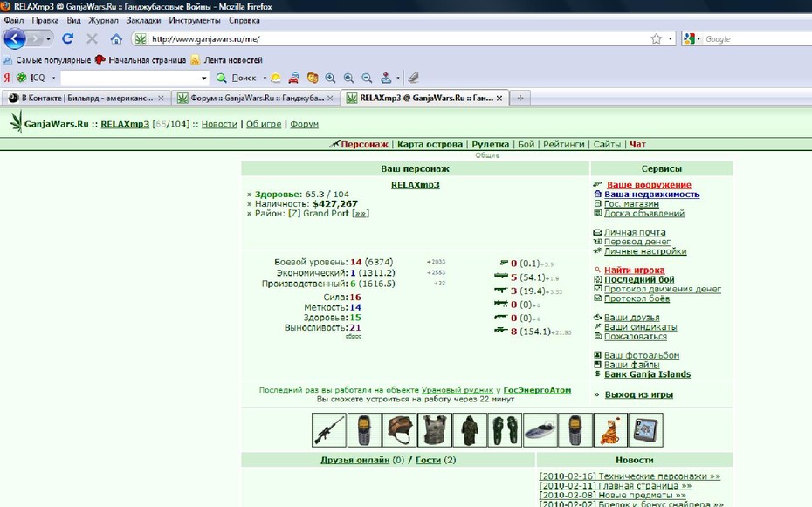The width and height of the screenshot is (812, 507).
Task: Click Найти игрока link
Action: click(x=635, y=270)
